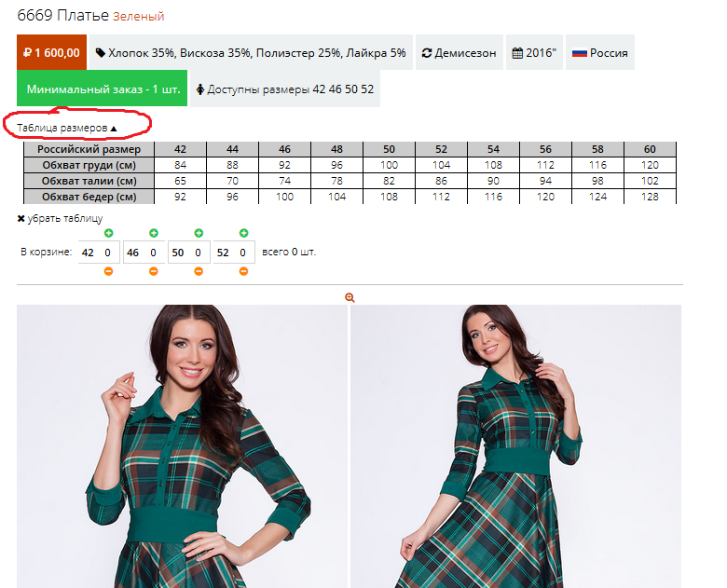Viewport: 727px width, 588px height.
Task: Click Минимальный заказ - 1 шт. button
Action: pos(102,89)
